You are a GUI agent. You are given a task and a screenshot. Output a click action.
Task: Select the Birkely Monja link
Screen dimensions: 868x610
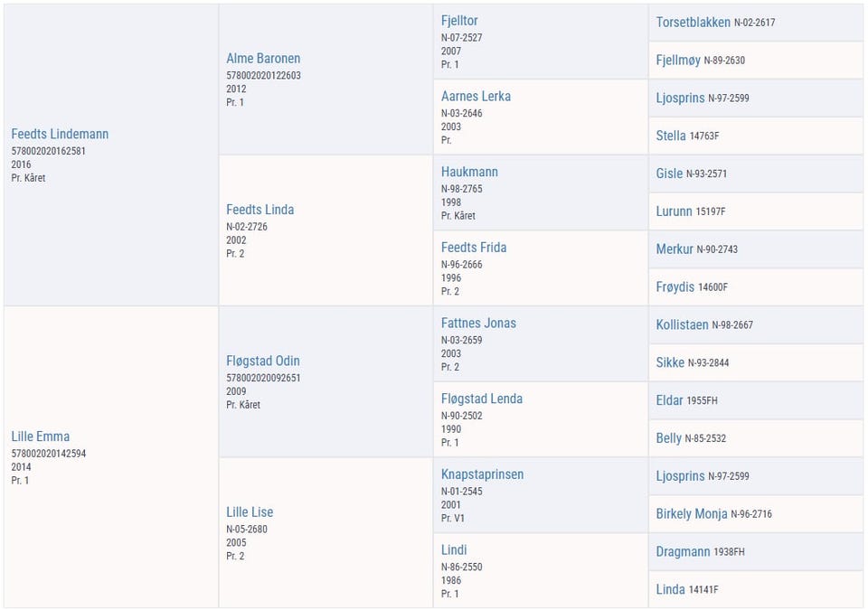[692, 514]
